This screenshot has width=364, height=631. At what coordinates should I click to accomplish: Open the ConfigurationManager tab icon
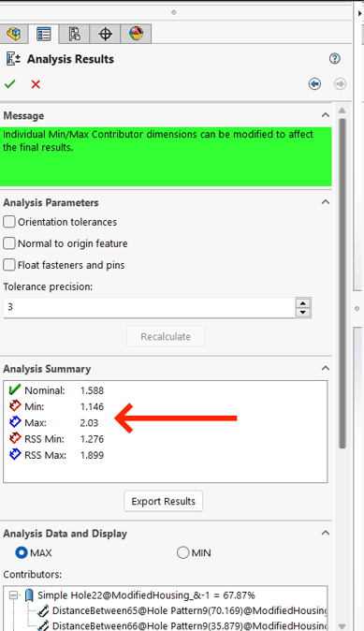pos(75,34)
